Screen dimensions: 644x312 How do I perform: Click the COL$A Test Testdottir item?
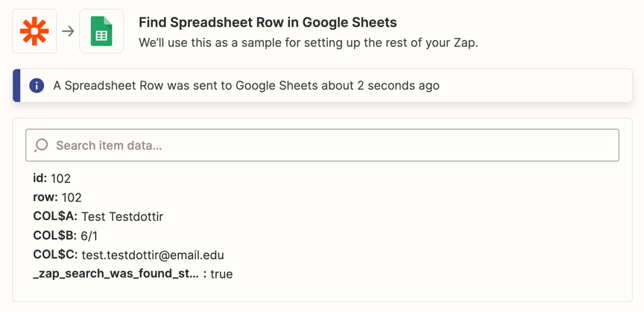click(98, 217)
